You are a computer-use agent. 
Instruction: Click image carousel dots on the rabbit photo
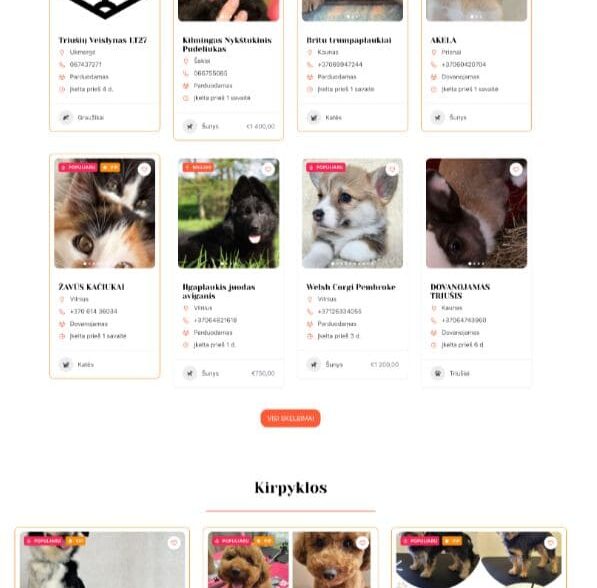[476, 264]
